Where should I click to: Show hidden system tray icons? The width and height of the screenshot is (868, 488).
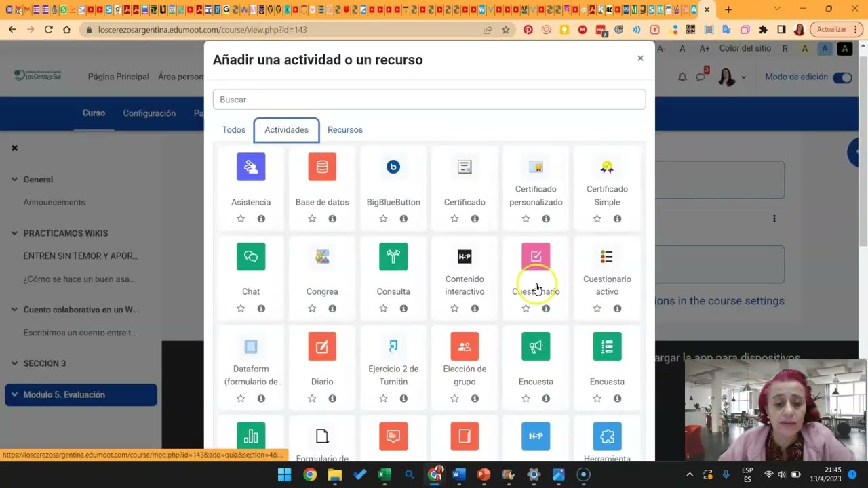click(x=690, y=474)
